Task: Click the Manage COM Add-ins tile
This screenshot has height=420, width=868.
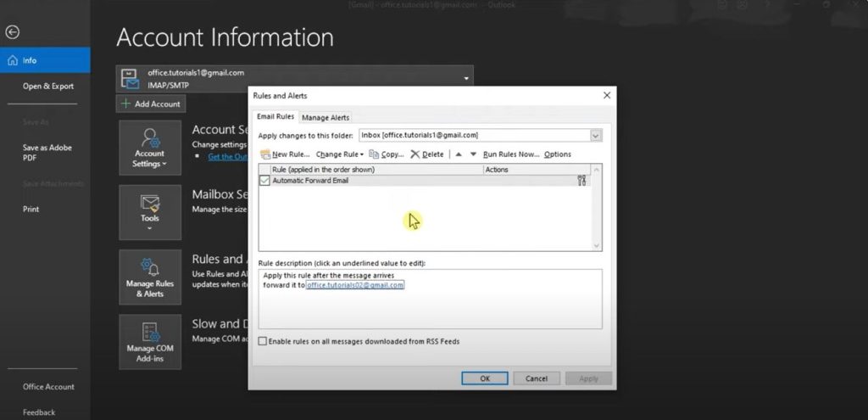Action: tap(150, 342)
